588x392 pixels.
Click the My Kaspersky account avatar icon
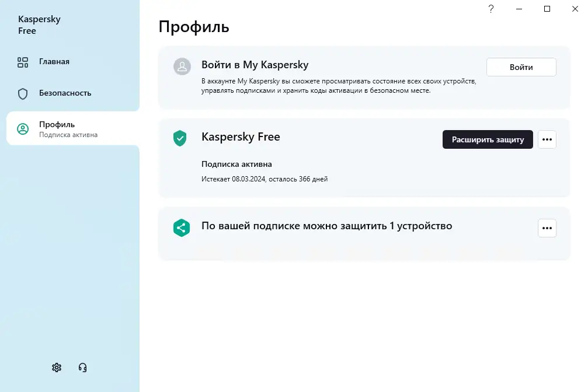[182, 66]
